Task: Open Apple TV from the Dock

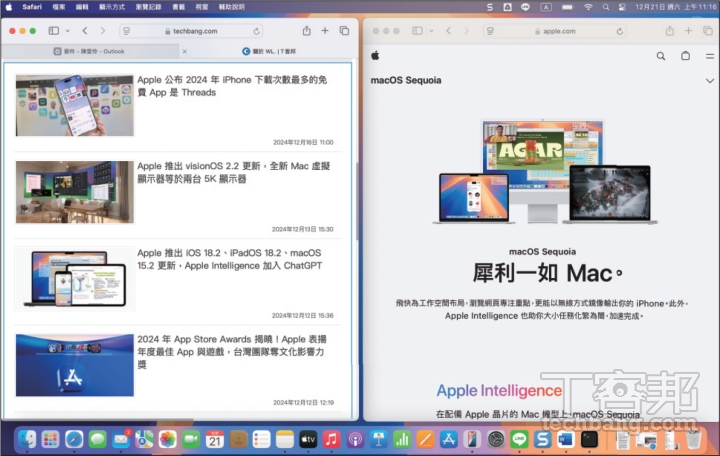Action: 308,439
